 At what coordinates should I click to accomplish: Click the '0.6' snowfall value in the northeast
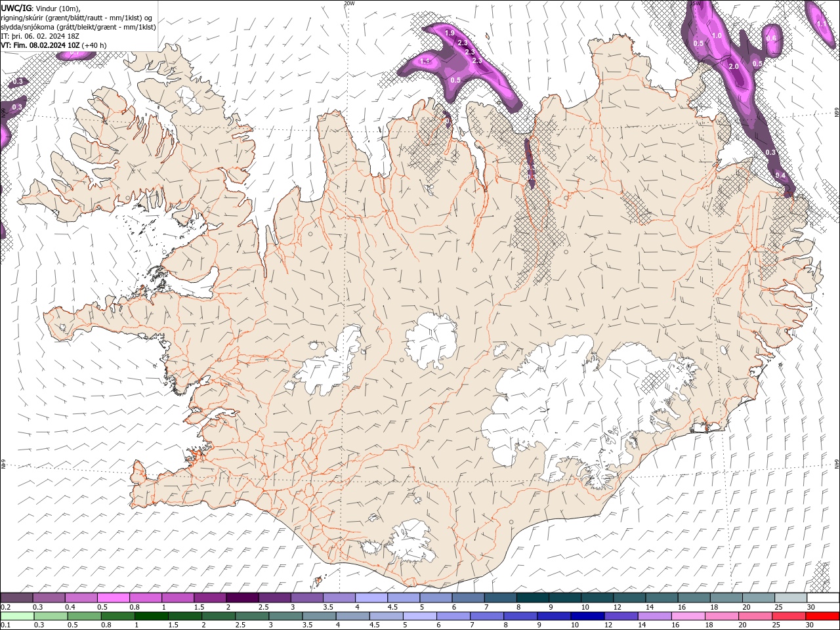(771, 38)
